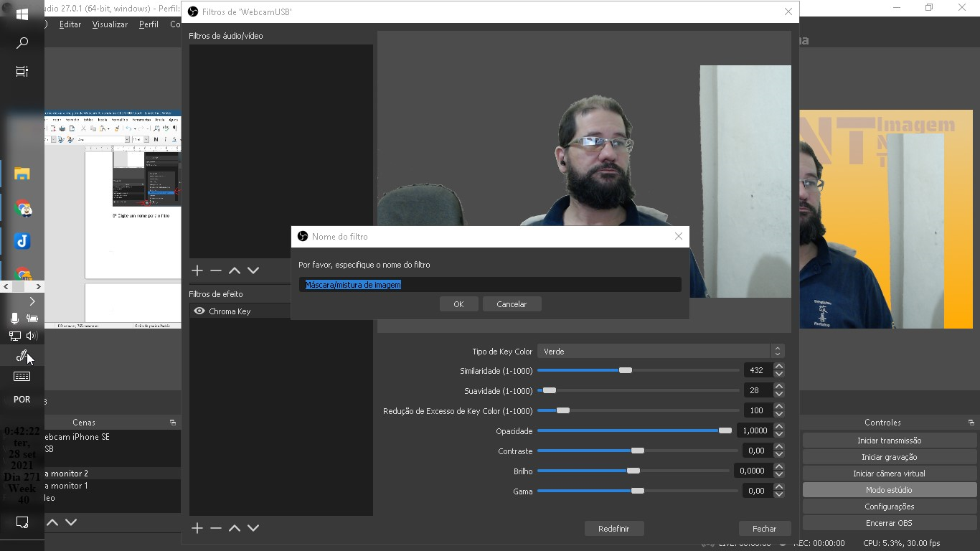
Task: Confirm the filter name with OK
Action: click(x=458, y=303)
